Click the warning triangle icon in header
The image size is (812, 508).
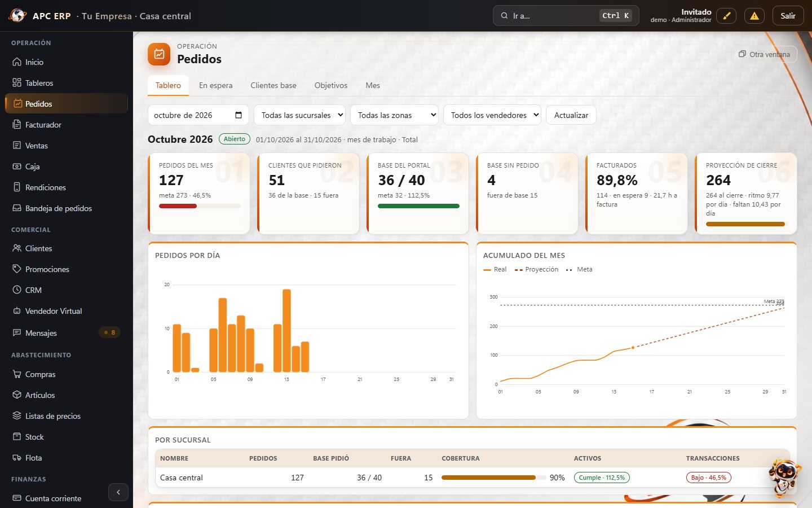754,16
